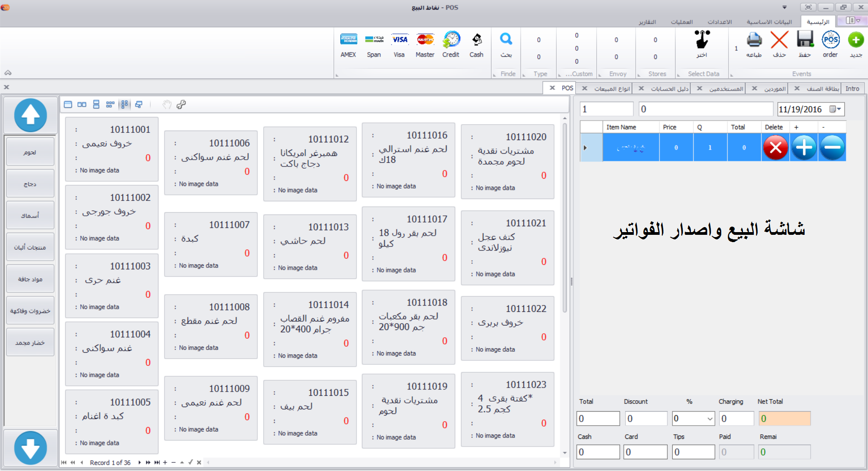This screenshot has width=868, height=471.
Task: Advance to next record in navigator
Action: (140, 462)
